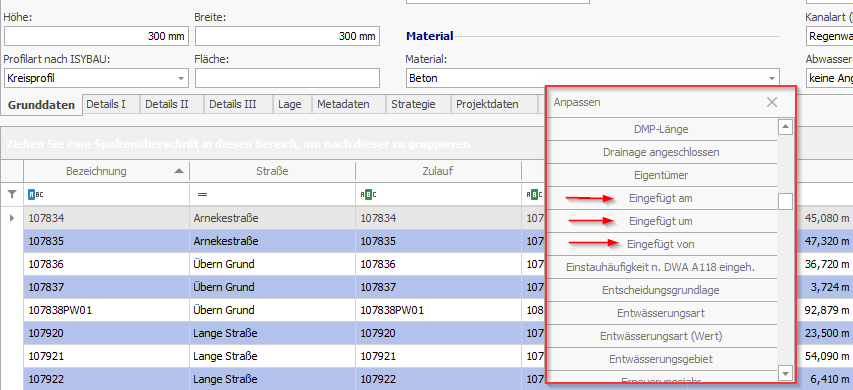
Task: Select Bezeichnung cell 107837
Action: (x=106, y=287)
